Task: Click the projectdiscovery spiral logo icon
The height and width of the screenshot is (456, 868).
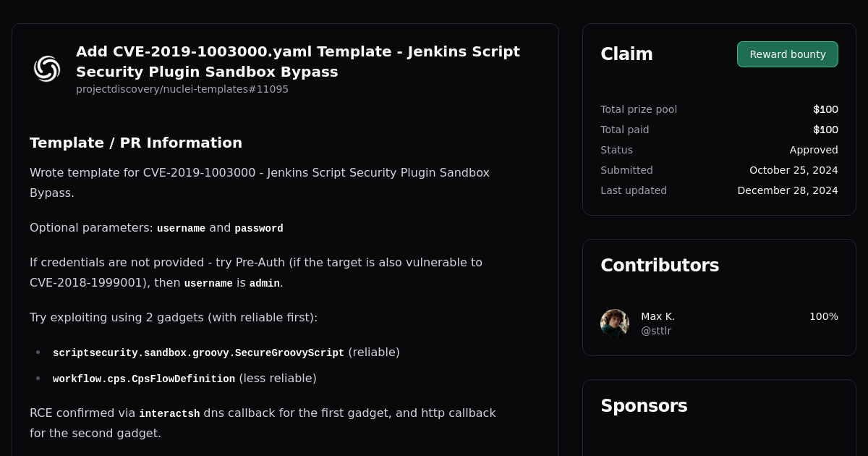Action: (46, 68)
